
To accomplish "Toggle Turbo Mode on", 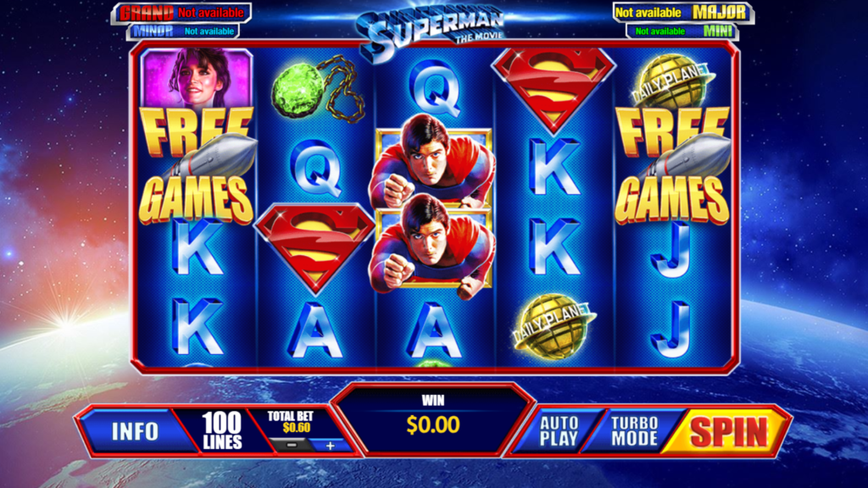I will click(x=634, y=431).
